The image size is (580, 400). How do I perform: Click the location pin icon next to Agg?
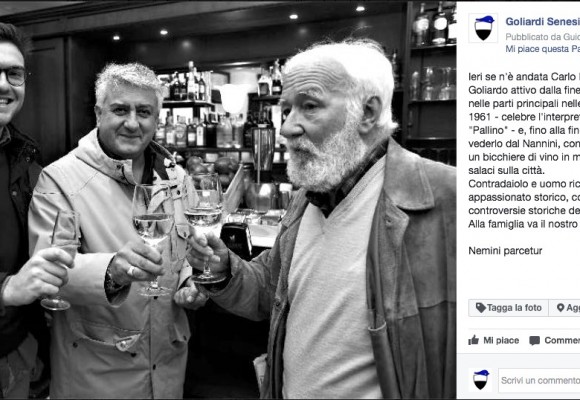pyautogui.click(x=560, y=308)
